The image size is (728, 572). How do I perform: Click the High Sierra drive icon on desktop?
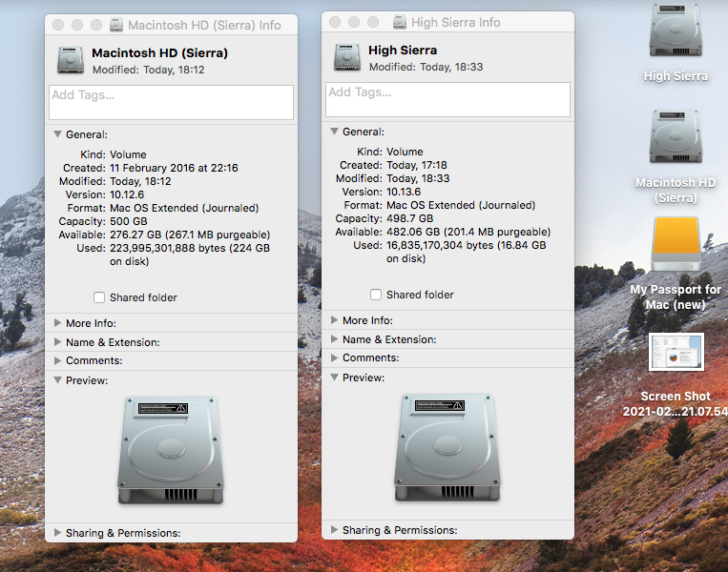676,31
